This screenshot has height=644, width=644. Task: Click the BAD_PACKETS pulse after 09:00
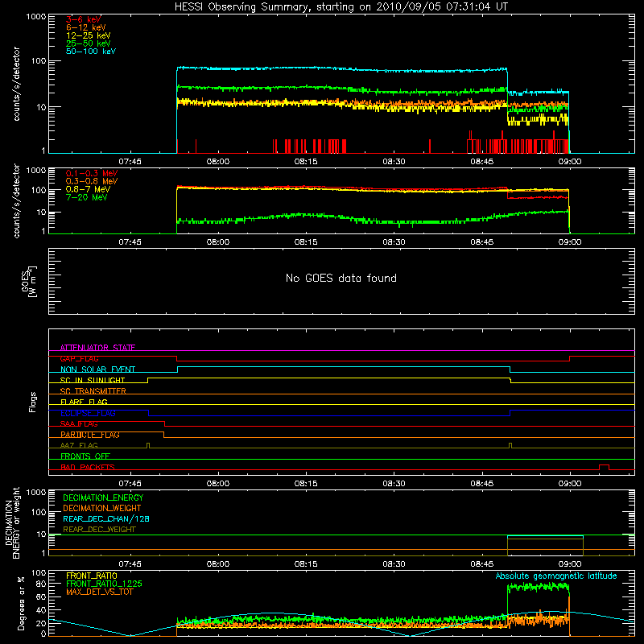click(x=604, y=467)
